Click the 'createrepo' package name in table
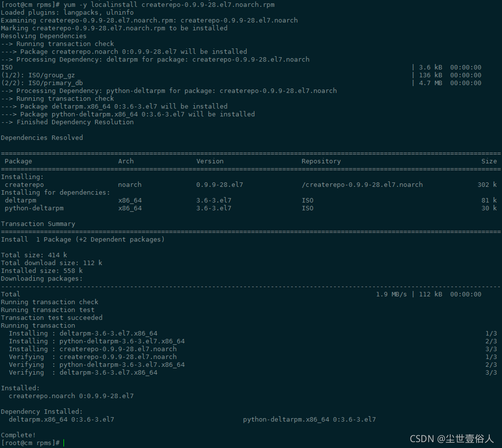The height and width of the screenshot is (448, 502). (x=24, y=185)
